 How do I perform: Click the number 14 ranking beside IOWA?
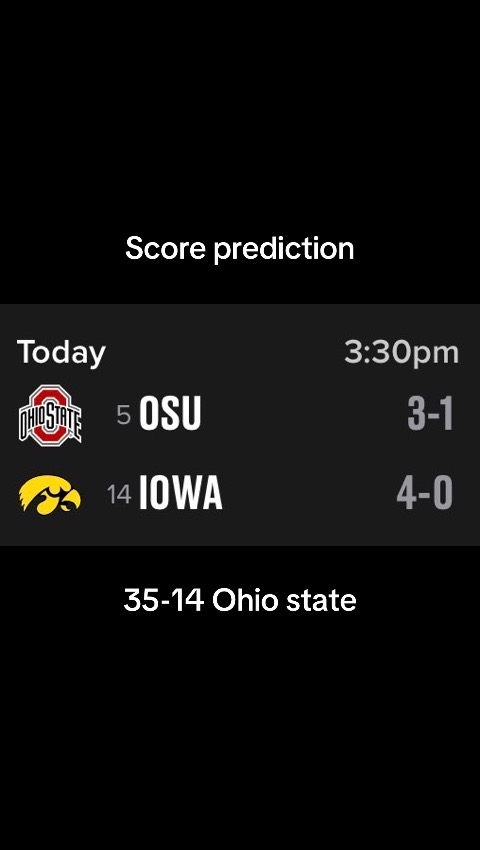(x=119, y=494)
